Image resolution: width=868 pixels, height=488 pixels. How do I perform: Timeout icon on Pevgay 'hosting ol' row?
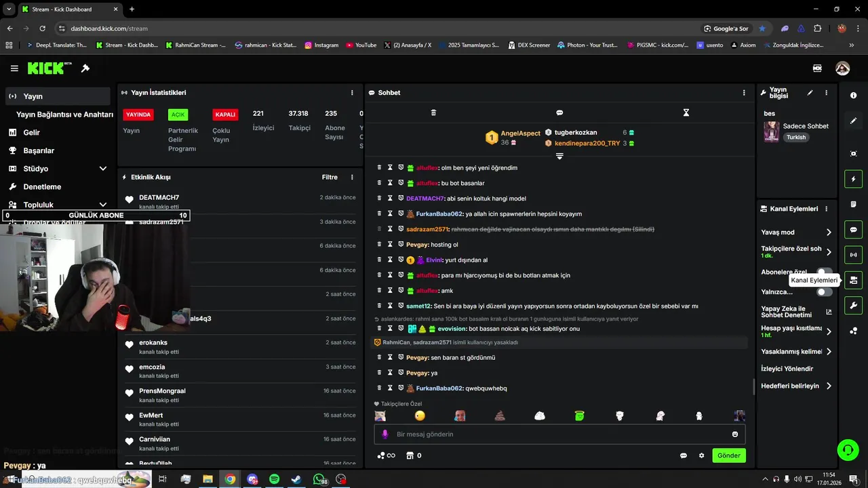pyautogui.click(x=391, y=244)
